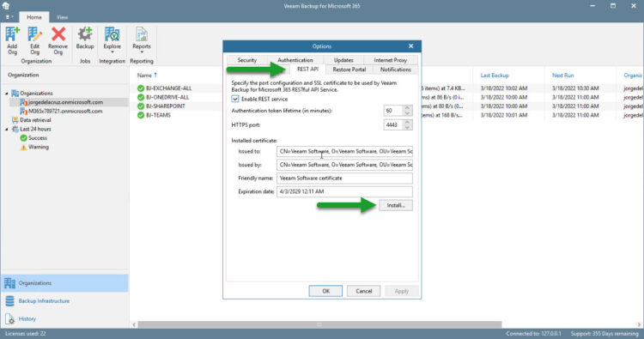Decrease the HTTPS port value
The width and height of the screenshot is (644, 339).
click(407, 127)
